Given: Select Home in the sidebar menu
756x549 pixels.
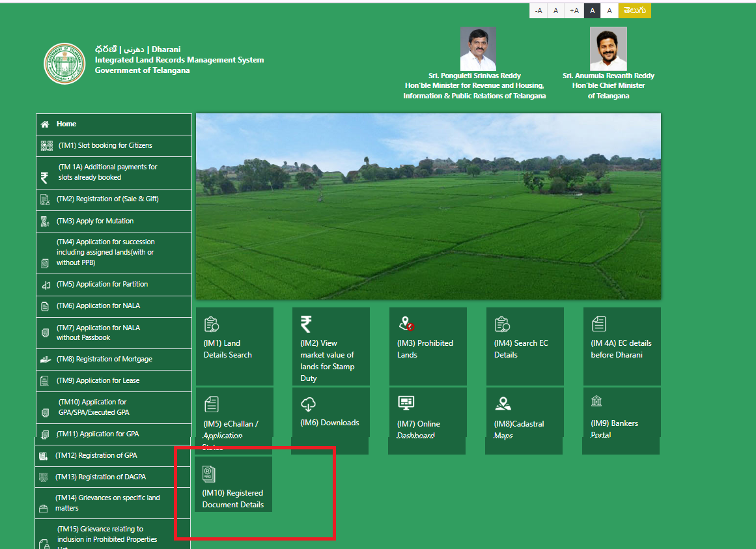Looking at the screenshot, I should (66, 124).
